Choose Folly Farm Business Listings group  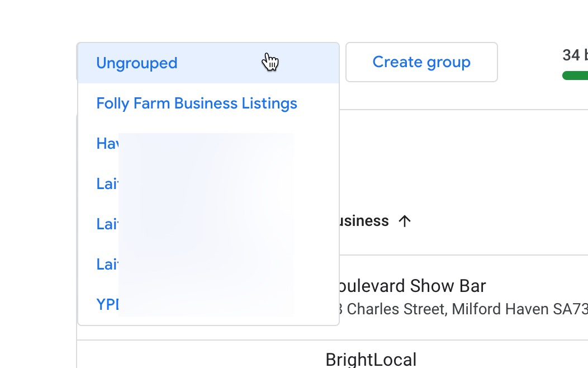(196, 103)
